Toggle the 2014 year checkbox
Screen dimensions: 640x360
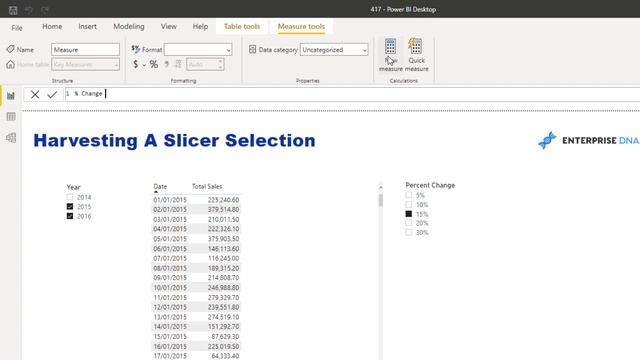(x=70, y=197)
